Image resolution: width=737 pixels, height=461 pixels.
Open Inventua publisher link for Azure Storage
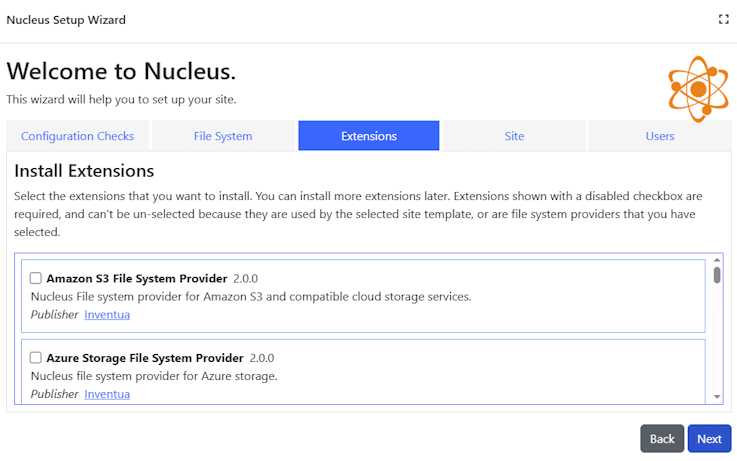pyautogui.click(x=107, y=394)
